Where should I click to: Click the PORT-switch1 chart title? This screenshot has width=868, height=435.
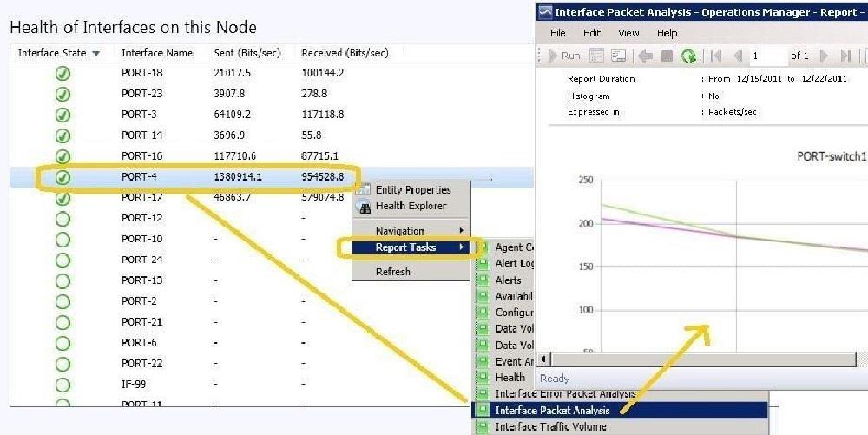tap(832, 156)
